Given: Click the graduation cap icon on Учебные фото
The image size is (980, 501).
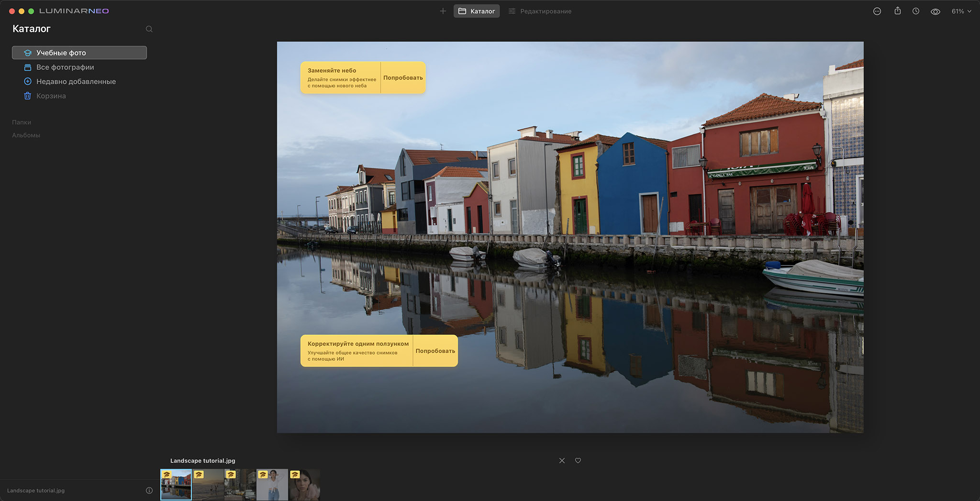Looking at the screenshot, I should click(x=28, y=53).
